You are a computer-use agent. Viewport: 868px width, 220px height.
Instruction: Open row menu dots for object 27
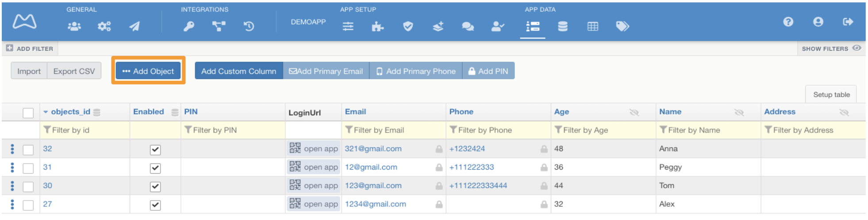point(12,204)
